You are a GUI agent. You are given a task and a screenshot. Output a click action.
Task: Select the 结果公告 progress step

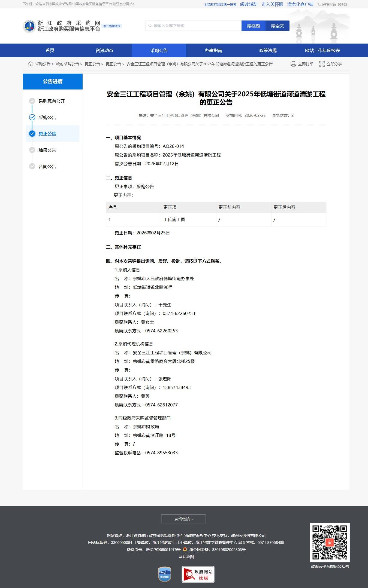pyautogui.click(x=47, y=150)
